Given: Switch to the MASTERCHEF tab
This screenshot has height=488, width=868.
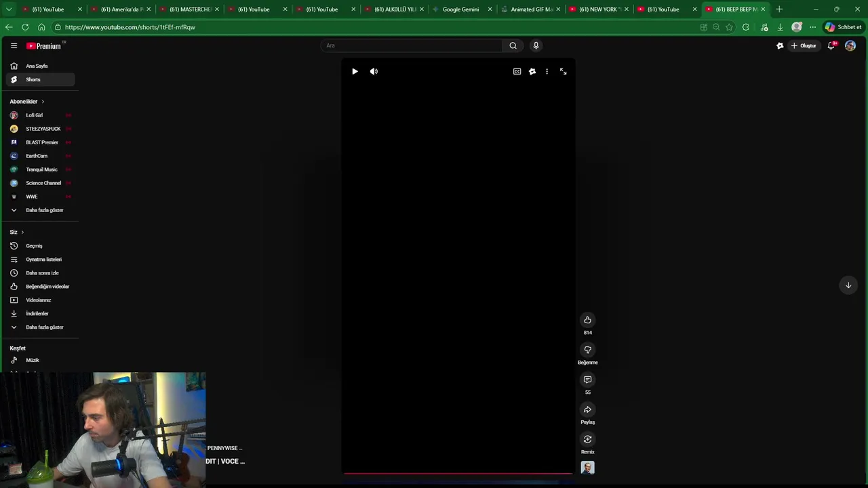Looking at the screenshot, I should pos(189,9).
